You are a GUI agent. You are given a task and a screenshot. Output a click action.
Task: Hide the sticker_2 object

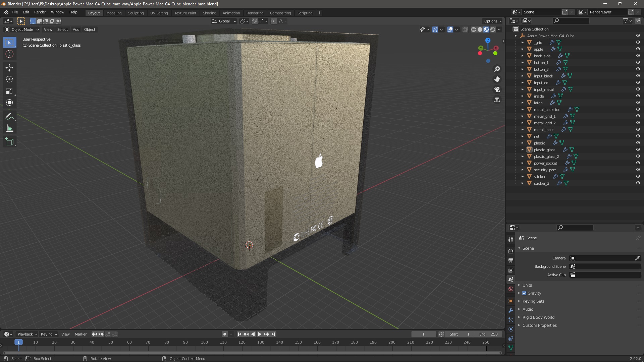tap(638, 183)
